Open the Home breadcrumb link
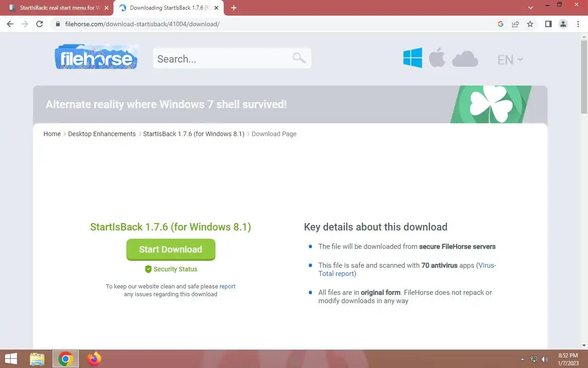This screenshot has width=588, height=368. [52, 134]
